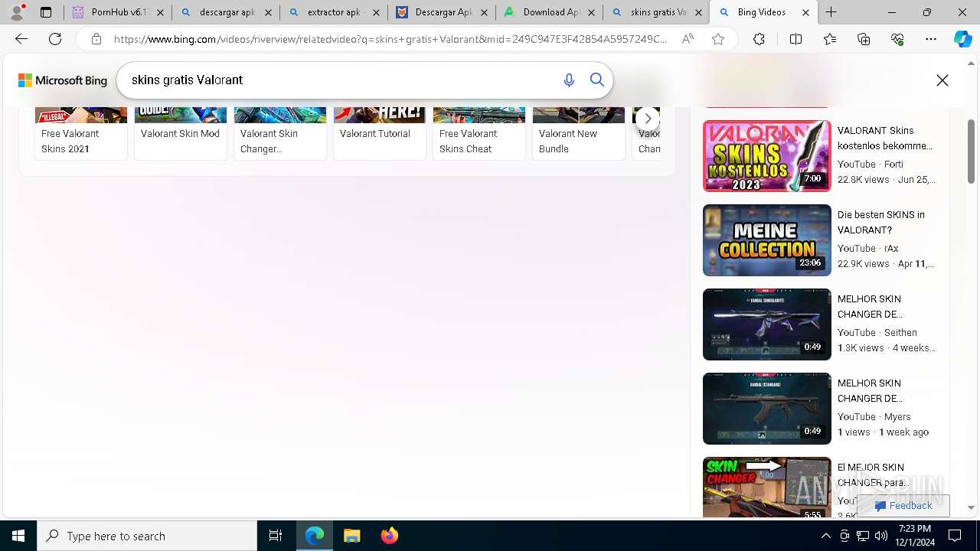The height and width of the screenshot is (551, 980).
Task: Click the page scroll down arrow
Action: tap(972, 508)
